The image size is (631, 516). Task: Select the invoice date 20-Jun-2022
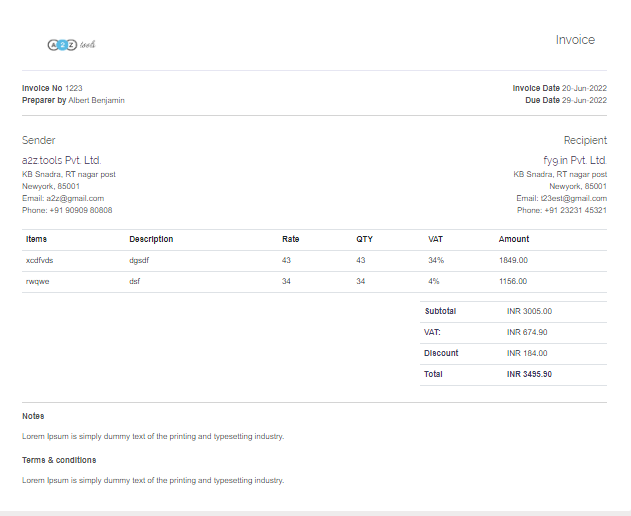tap(584, 88)
